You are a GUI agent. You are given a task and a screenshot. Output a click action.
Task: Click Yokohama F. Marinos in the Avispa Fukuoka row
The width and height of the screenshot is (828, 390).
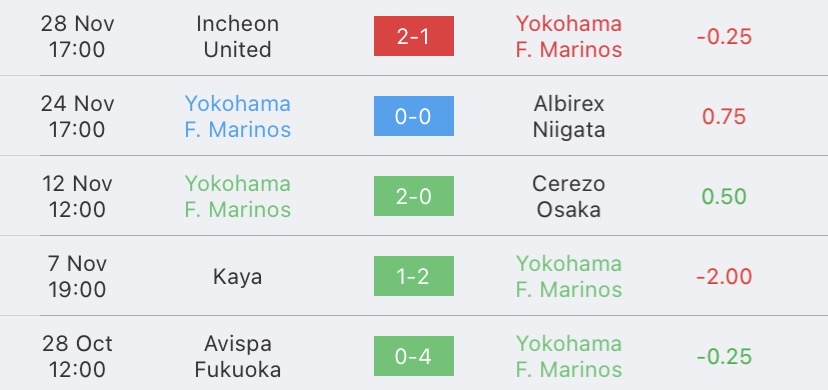(569, 357)
